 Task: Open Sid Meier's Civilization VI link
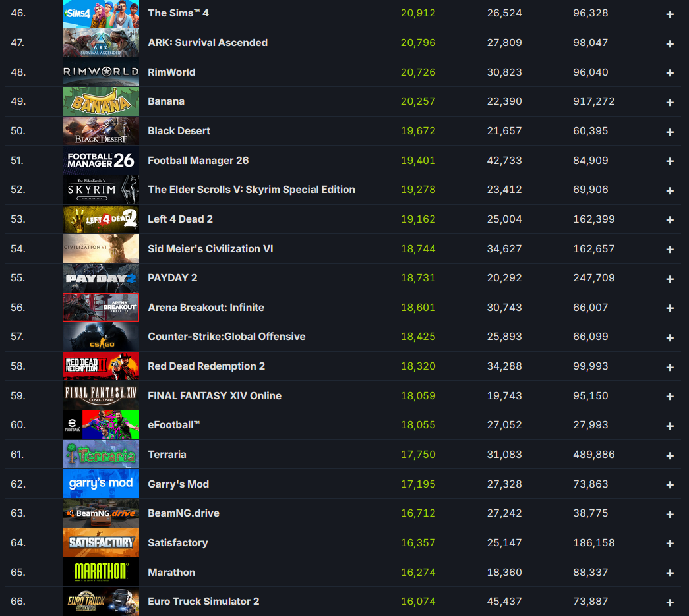210,249
